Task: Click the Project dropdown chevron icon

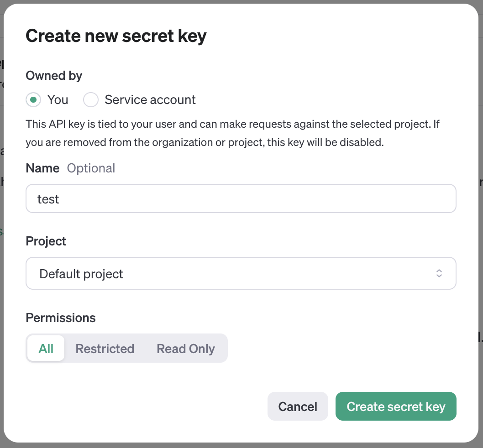Action: point(439,273)
